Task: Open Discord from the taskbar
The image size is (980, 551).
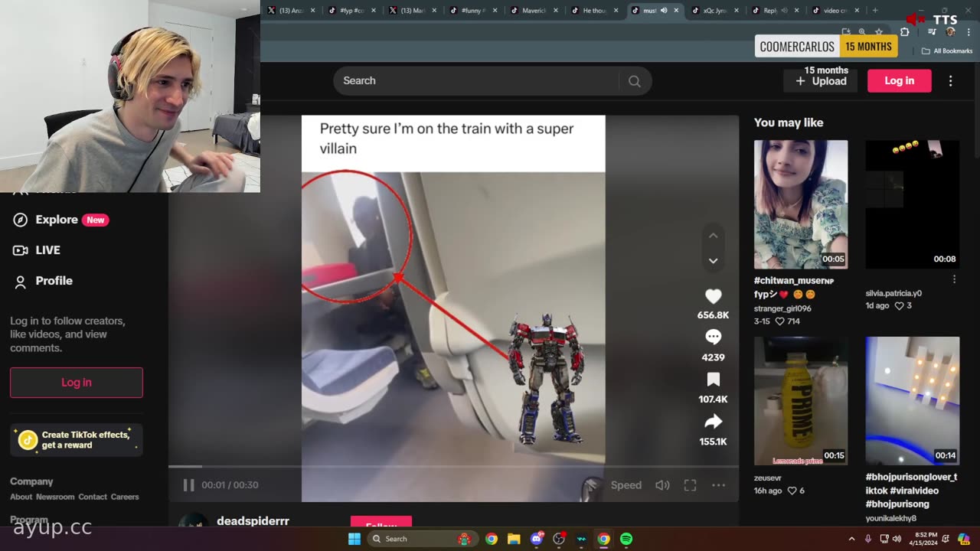Action: pyautogui.click(x=537, y=539)
